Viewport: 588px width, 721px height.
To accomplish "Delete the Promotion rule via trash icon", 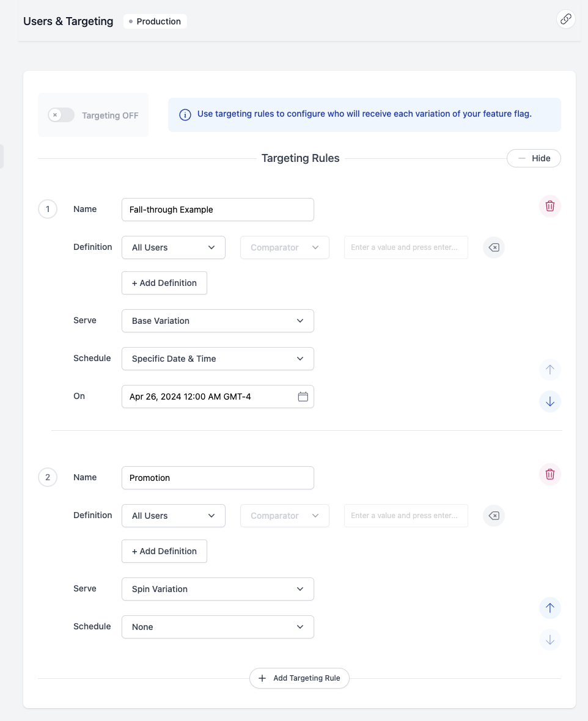I will [549, 474].
